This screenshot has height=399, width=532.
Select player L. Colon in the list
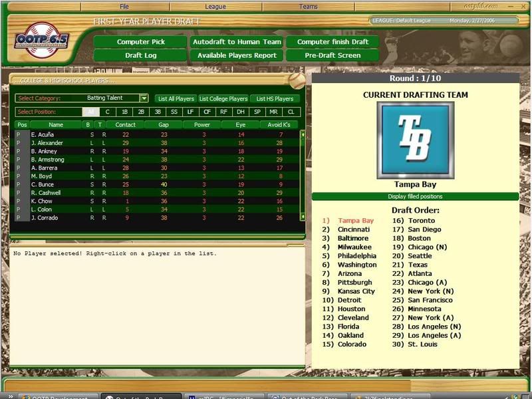coord(158,209)
